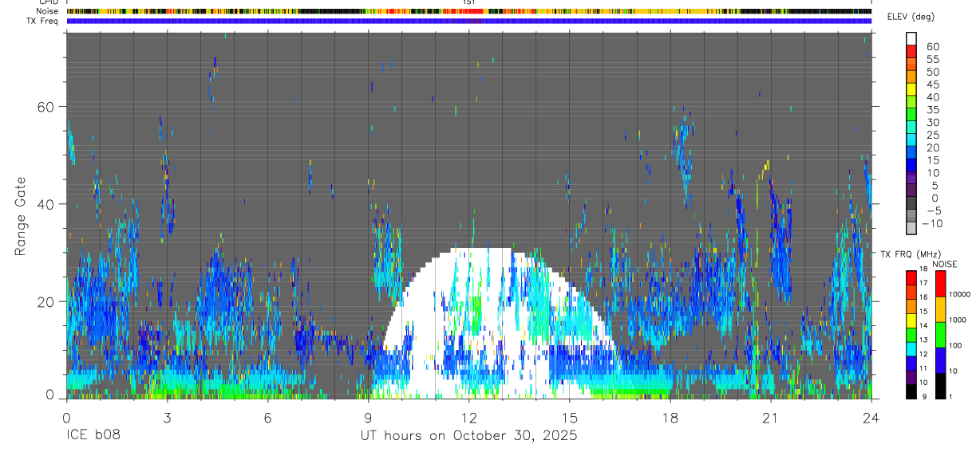980x452 pixels.
Task: Click green TX FRQ swatch between 13 and 14
Action: 911,334
